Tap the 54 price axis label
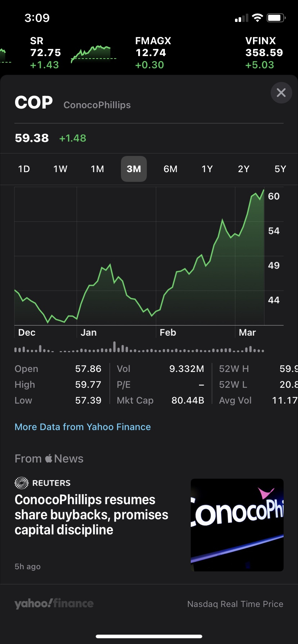 click(274, 231)
